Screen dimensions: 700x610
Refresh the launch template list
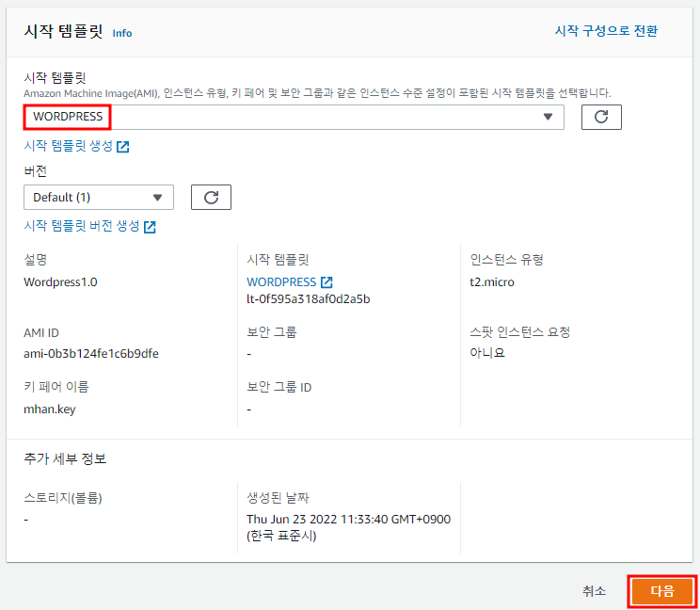601,117
